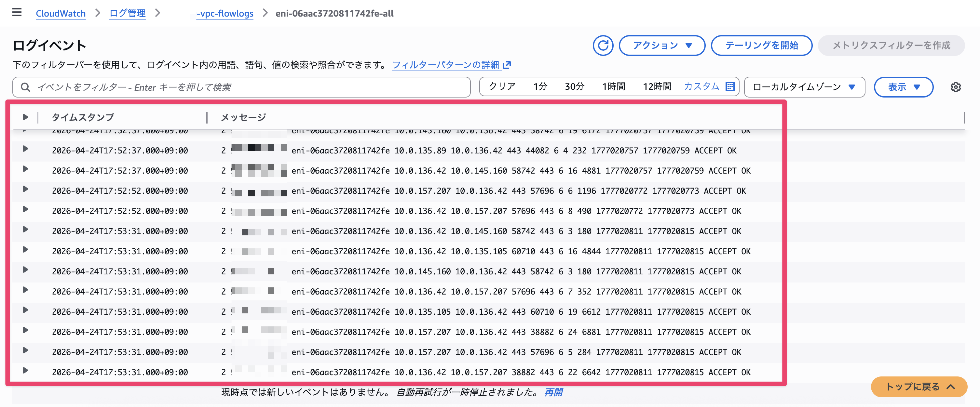Open the navigation hamburger menu
Image resolution: width=980 pixels, height=407 pixels.
coord(17,12)
